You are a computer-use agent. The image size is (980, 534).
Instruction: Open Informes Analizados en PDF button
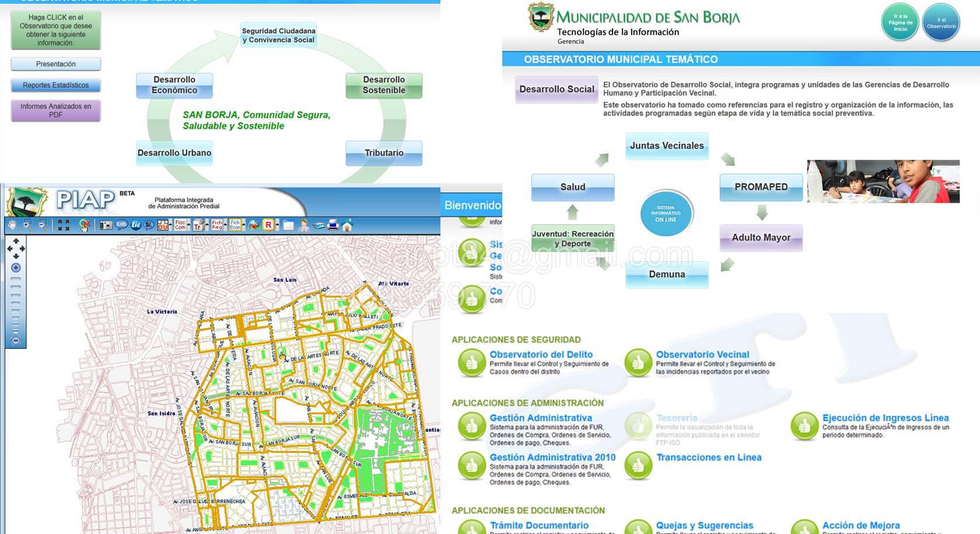(56, 110)
